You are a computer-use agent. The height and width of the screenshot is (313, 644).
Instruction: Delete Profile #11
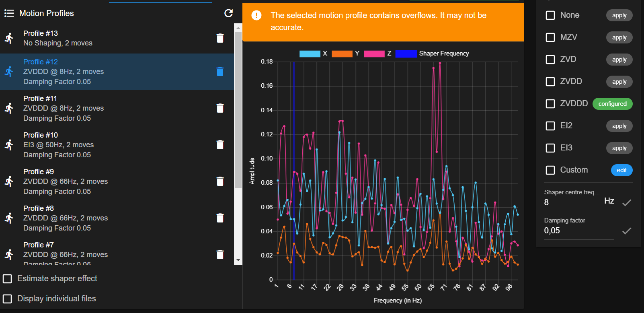pos(220,108)
